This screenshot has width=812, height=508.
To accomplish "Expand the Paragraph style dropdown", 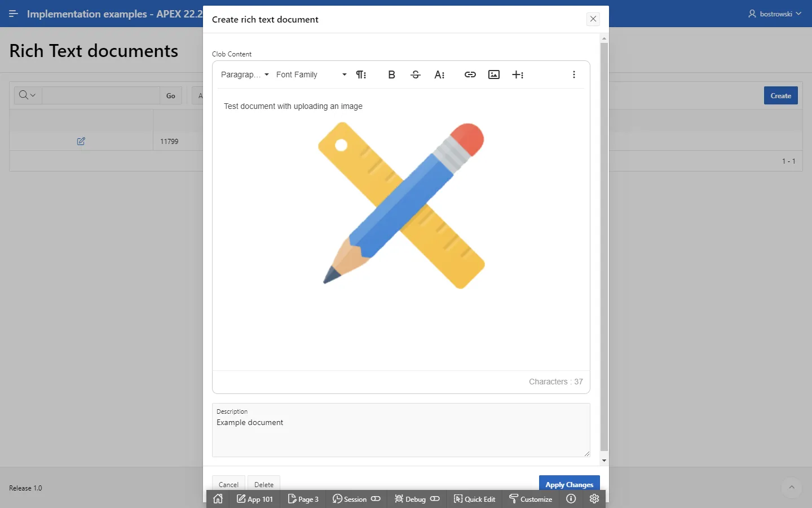I will pos(245,75).
